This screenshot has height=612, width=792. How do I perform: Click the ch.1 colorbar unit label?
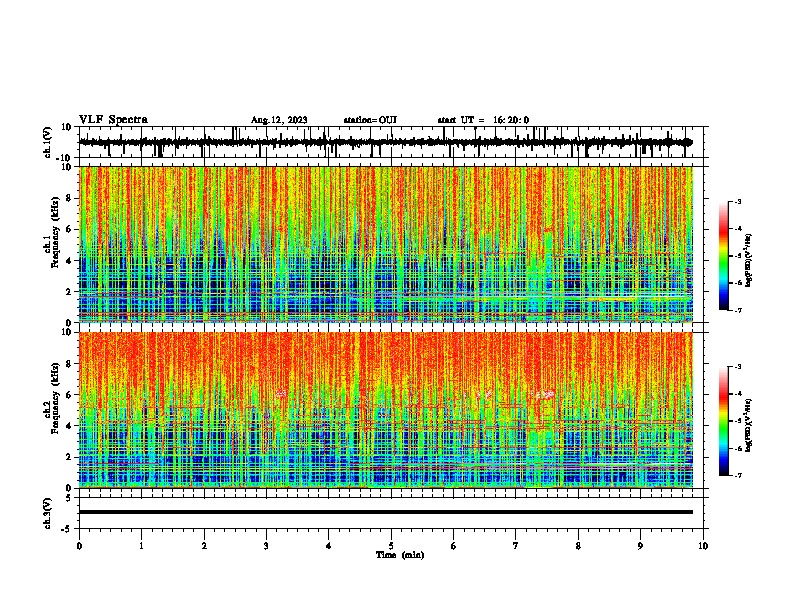(x=748, y=260)
